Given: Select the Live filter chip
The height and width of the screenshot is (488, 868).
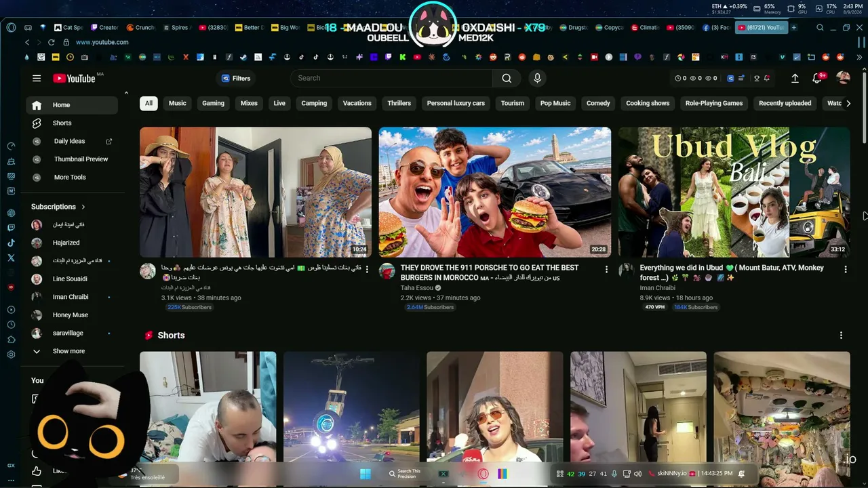Looking at the screenshot, I should [x=279, y=103].
